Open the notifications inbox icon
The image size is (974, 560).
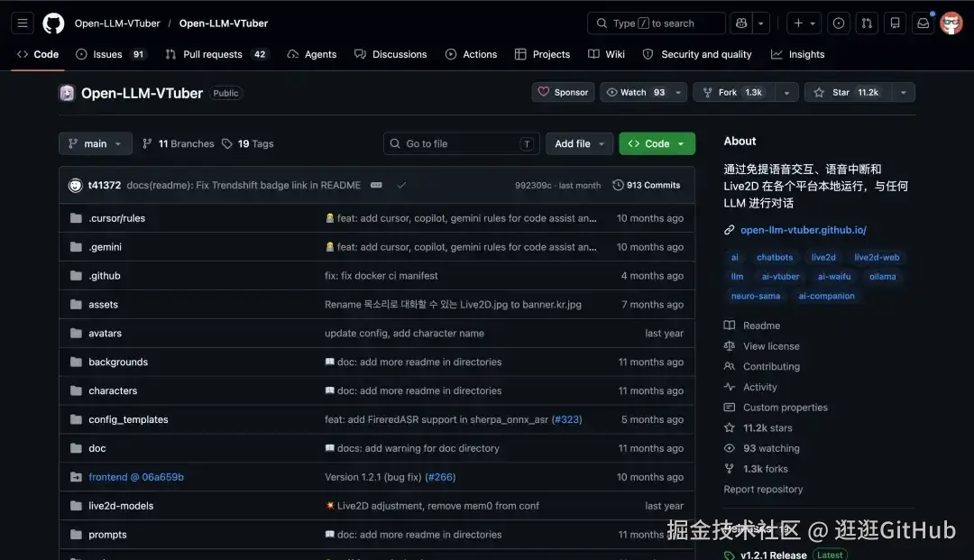tap(923, 23)
